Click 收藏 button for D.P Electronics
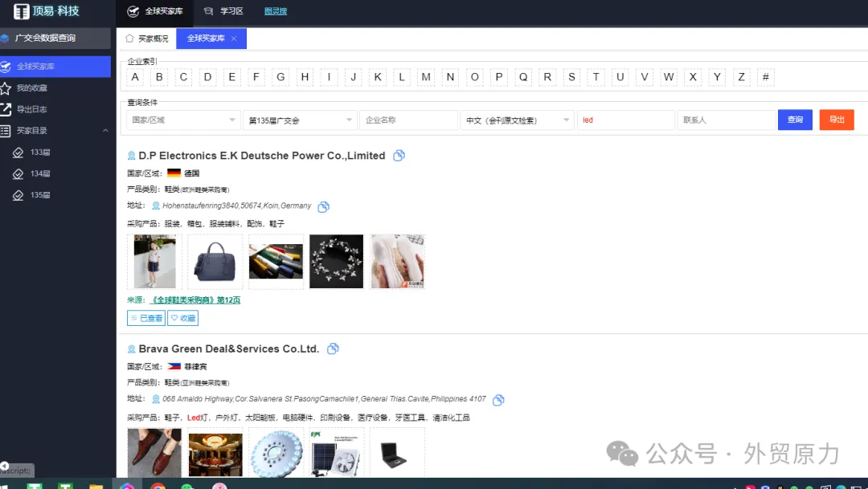This screenshot has width=868, height=489. pyautogui.click(x=182, y=318)
